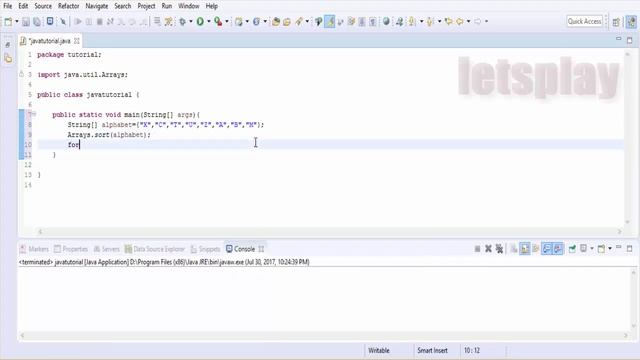Screen dimensions: 640x360
Task: Select the Java EE perspective icon
Action: 631,22
